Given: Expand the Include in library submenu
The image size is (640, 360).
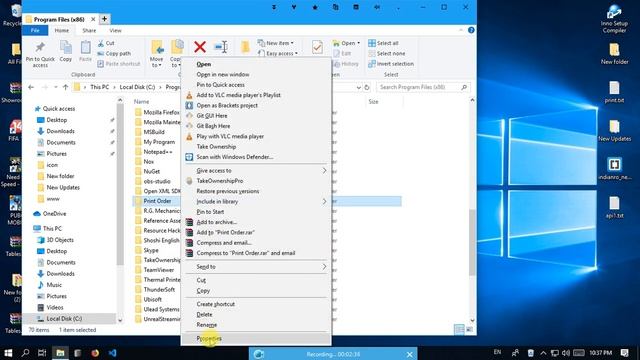Looking at the screenshot, I should (x=256, y=202).
